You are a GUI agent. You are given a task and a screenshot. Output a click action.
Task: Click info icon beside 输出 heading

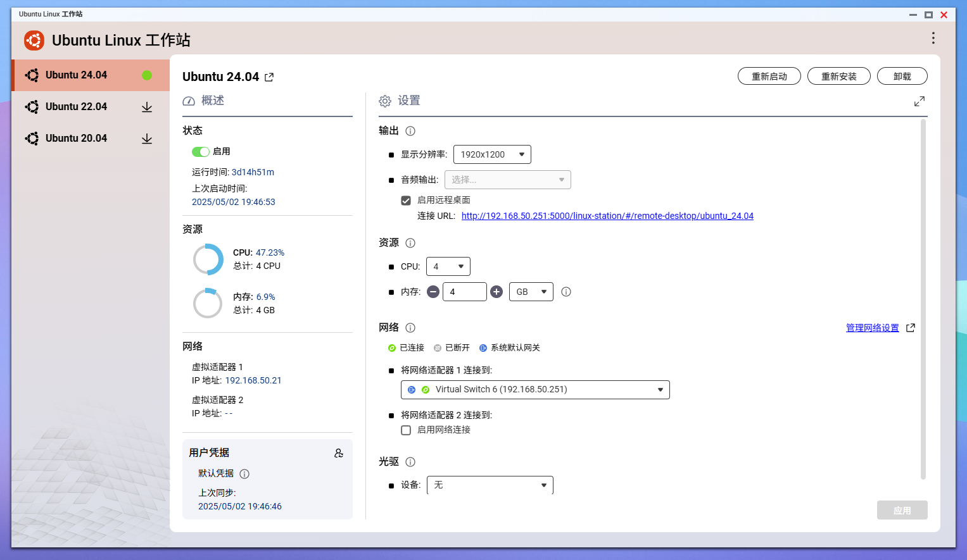click(x=410, y=131)
